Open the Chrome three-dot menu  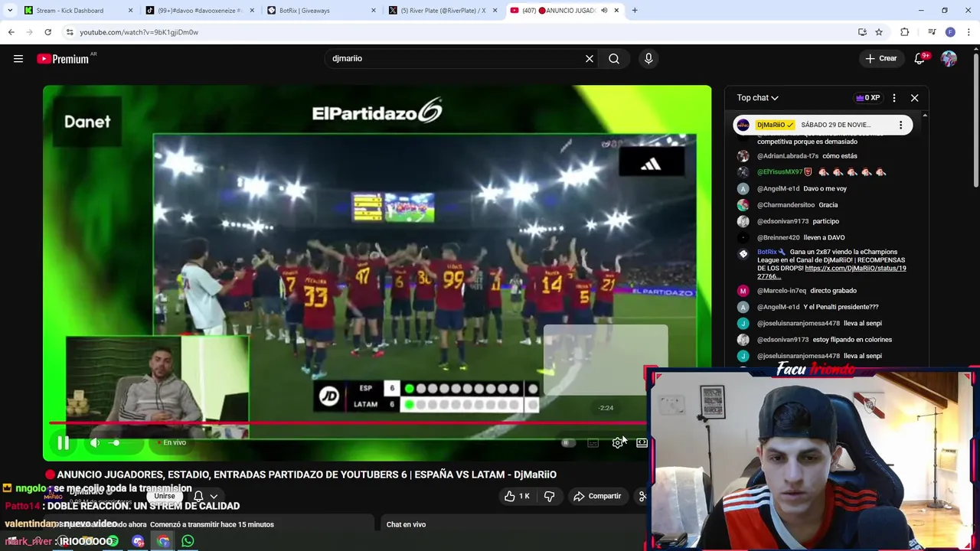click(969, 32)
